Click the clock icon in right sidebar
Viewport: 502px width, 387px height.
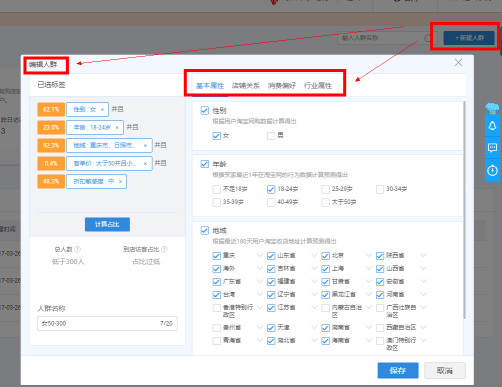pyautogui.click(x=492, y=171)
